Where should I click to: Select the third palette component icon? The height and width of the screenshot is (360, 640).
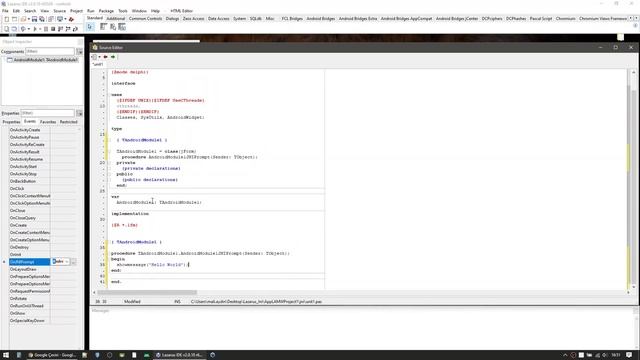(x=122, y=27)
